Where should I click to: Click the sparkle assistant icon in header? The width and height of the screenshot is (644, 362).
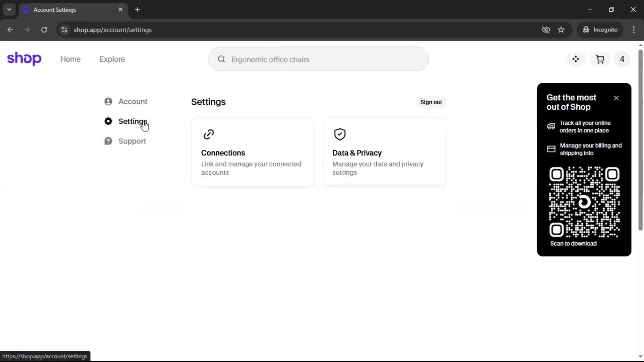tap(576, 59)
